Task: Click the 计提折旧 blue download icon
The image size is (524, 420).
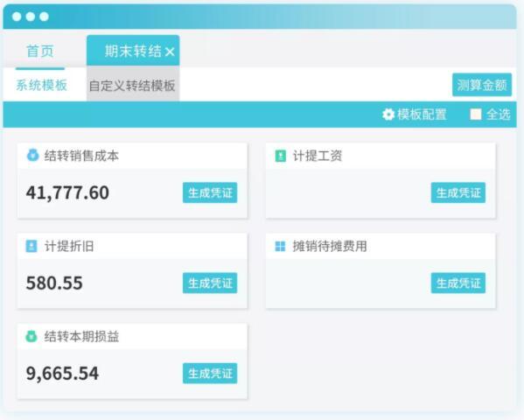Action: coord(31,246)
